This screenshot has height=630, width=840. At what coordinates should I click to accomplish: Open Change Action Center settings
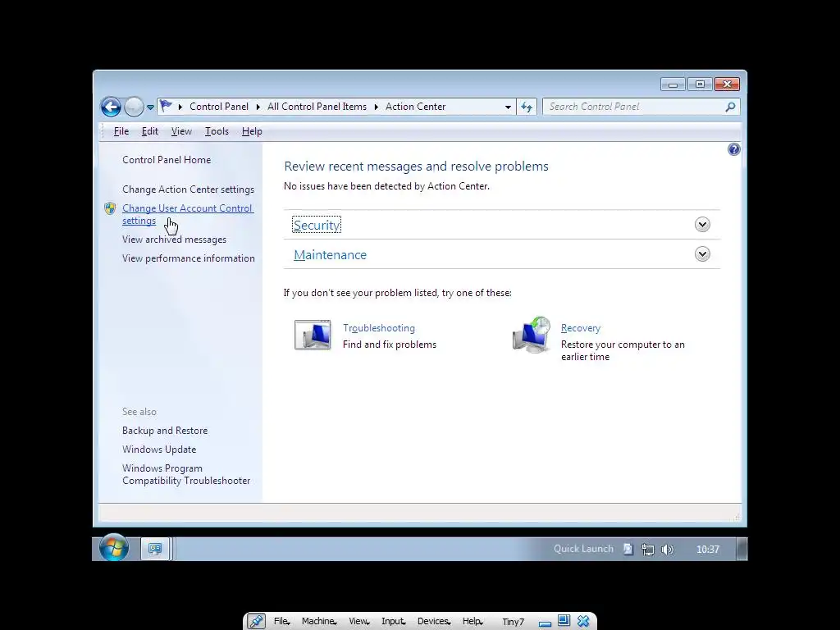(x=188, y=189)
